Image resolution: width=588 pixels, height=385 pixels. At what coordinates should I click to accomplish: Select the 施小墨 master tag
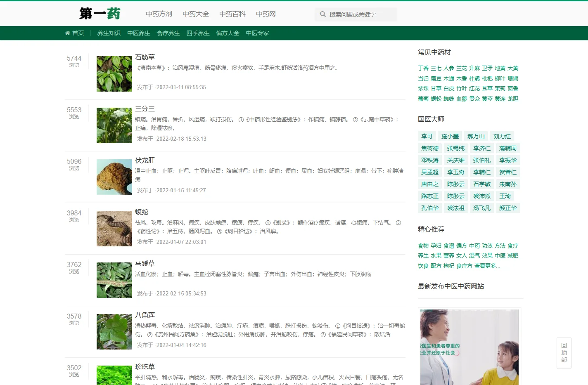click(x=450, y=136)
